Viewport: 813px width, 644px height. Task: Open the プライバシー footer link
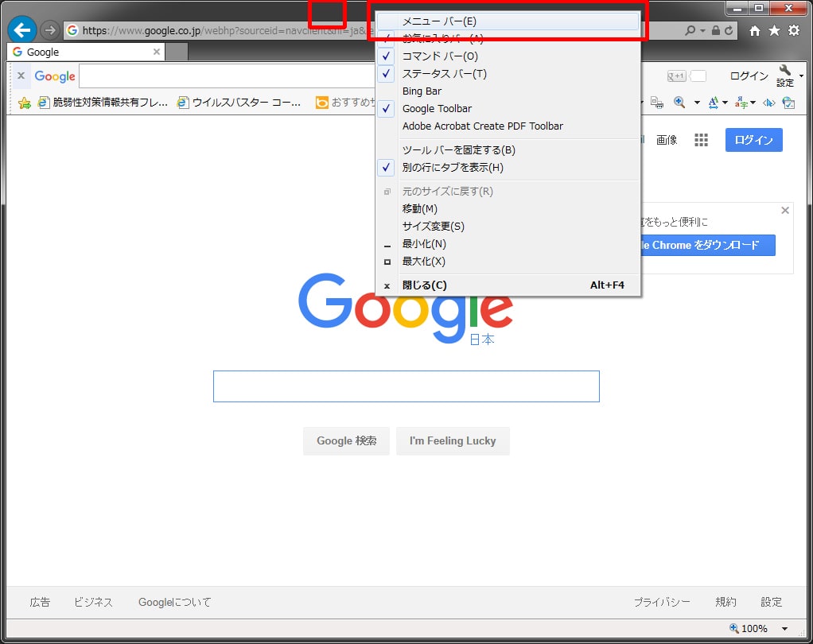[x=662, y=602]
